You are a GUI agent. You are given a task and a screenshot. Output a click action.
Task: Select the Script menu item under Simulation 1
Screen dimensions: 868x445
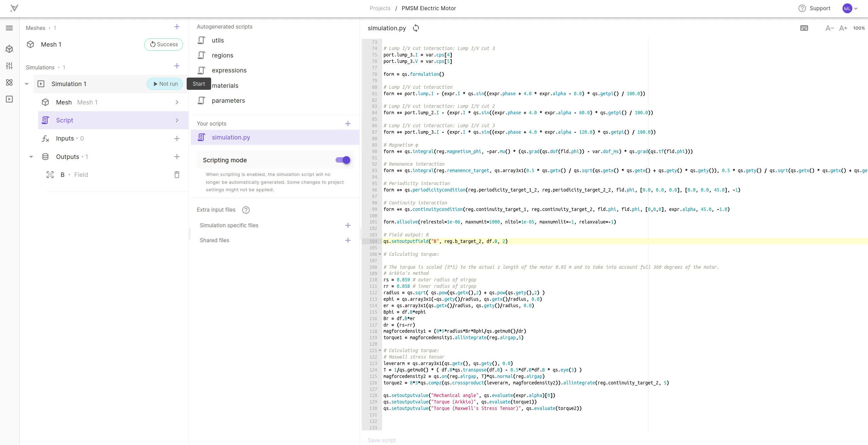[65, 120]
